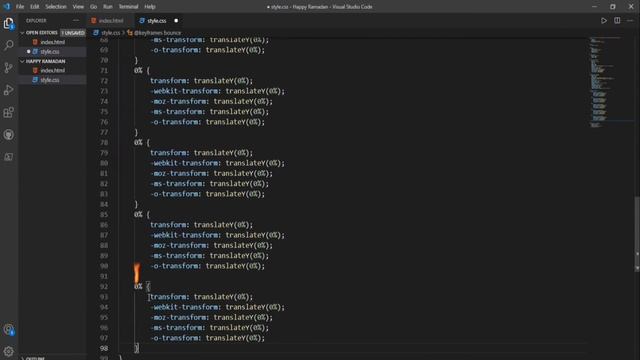This screenshot has width=640, height=360.
Task: Switch to the style.css editor tab
Action: [157, 20]
